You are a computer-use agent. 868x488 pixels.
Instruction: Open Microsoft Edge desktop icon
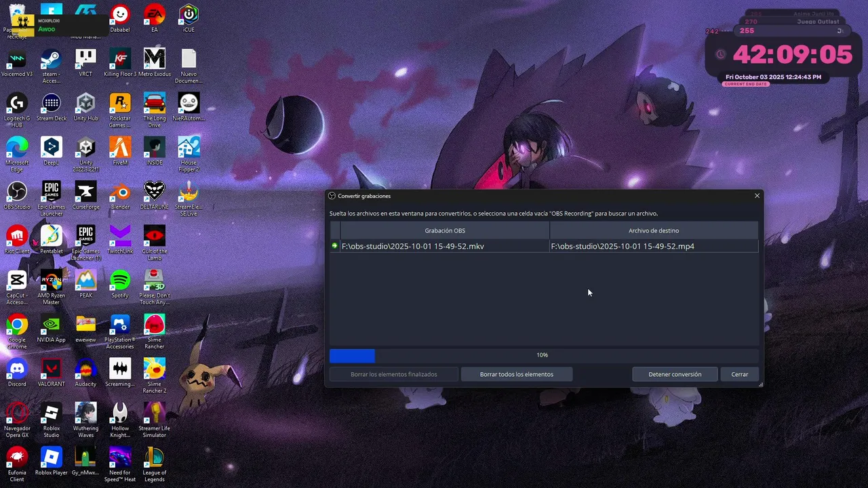[x=17, y=155]
